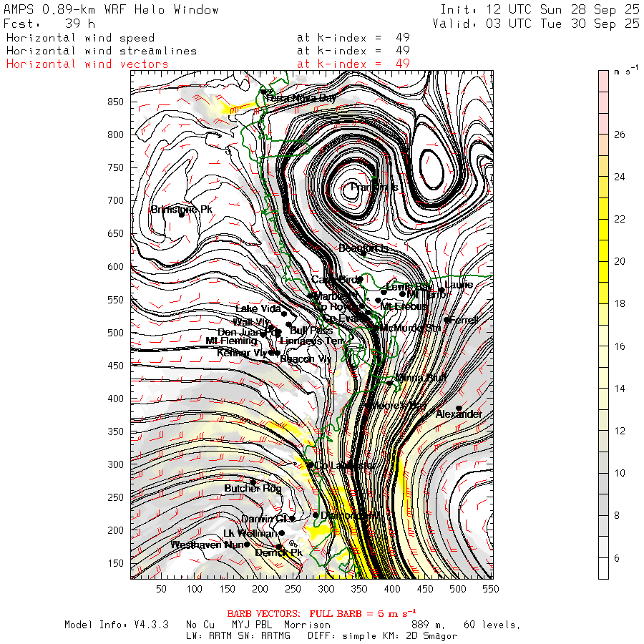Click the colorbar segment beside the 22 label
Viewport: 644px width, 644px height.
click(603, 219)
